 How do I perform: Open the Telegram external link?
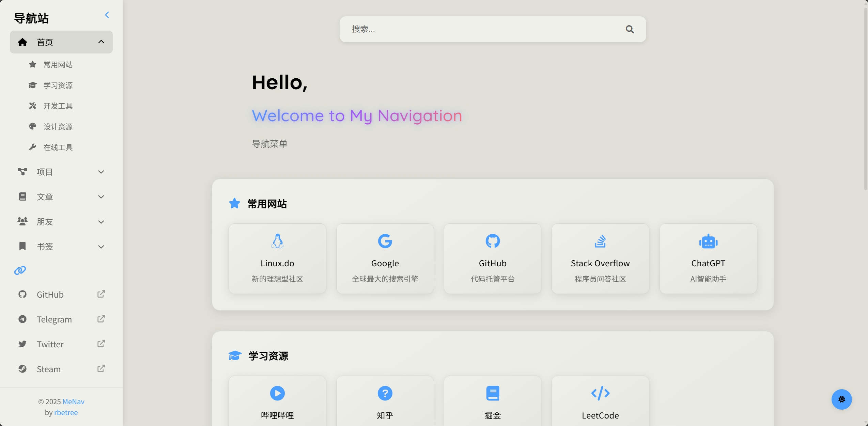pyautogui.click(x=55, y=319)
